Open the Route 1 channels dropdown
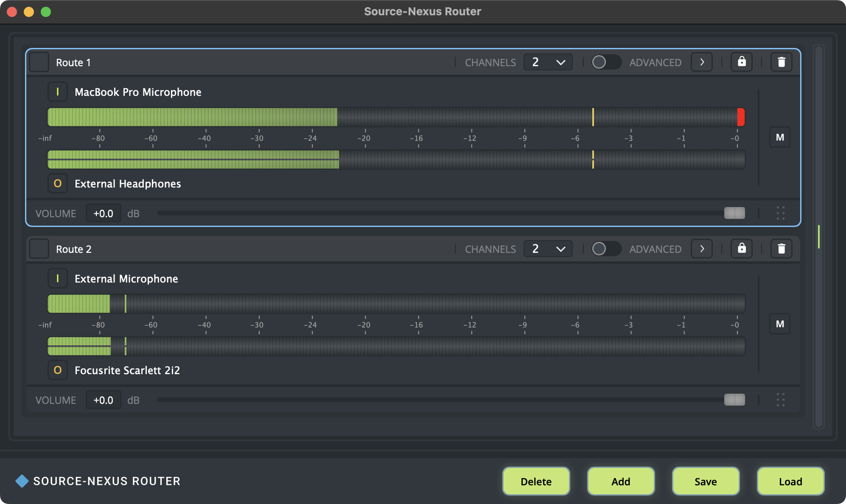Image resolution: width=846 pixels, height=504 pixels. point(548,62)
